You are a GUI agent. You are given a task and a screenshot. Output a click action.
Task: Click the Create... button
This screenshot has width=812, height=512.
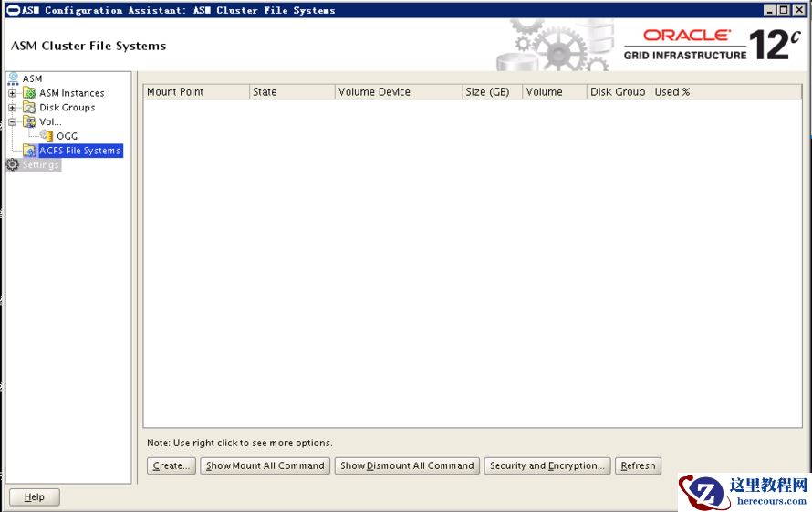pyautogui.click(x=172, y=465)
